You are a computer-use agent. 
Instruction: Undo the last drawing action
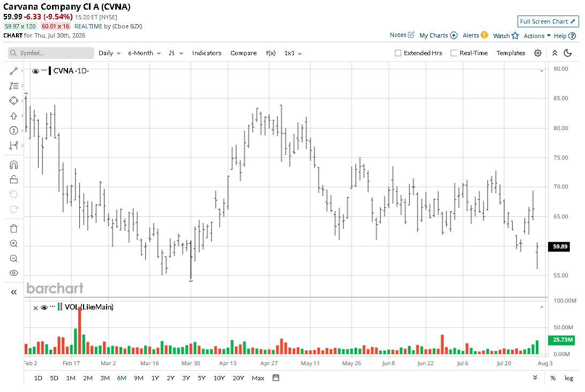[14, 194]
